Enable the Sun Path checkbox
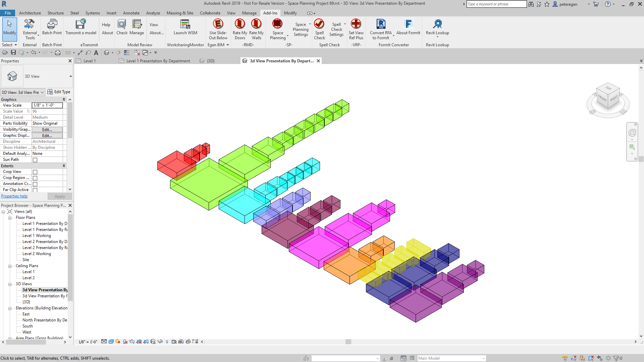644x362 pixels. [x=35, y=160]
